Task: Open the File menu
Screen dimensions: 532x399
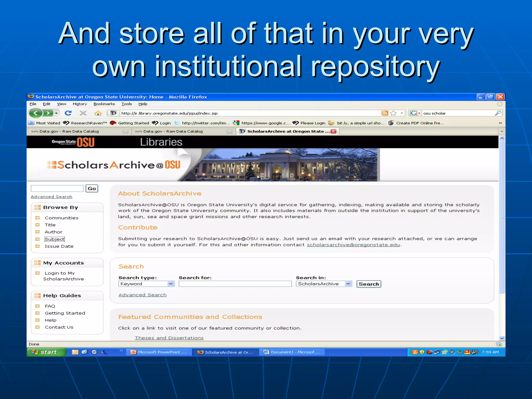Action: point(33,104)
